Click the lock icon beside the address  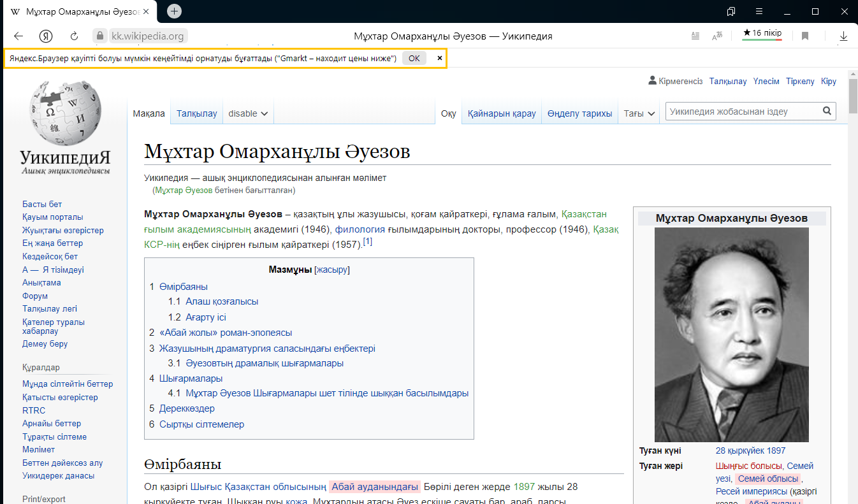tap(99, 36)
